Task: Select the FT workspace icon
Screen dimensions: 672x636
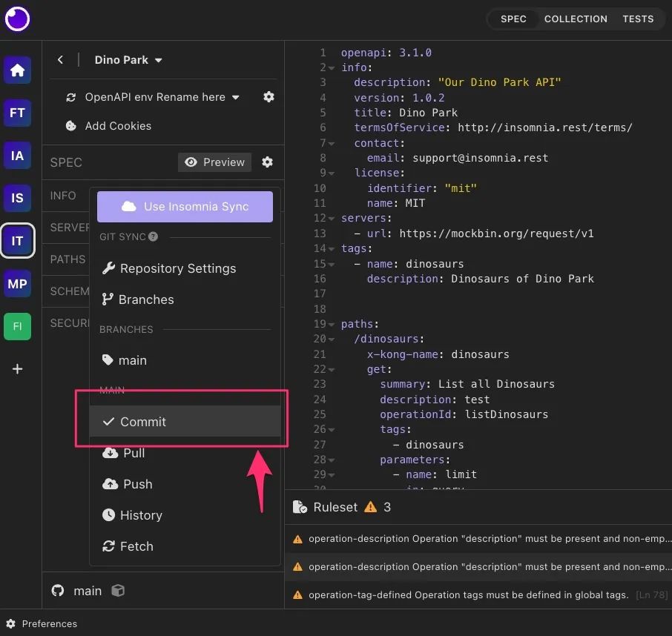Action: (17, 113)
